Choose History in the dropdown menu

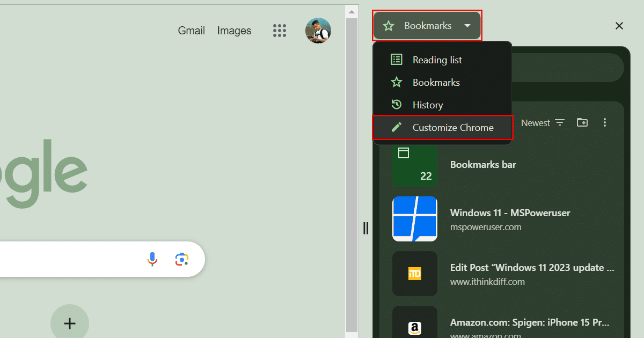(427, 105)
